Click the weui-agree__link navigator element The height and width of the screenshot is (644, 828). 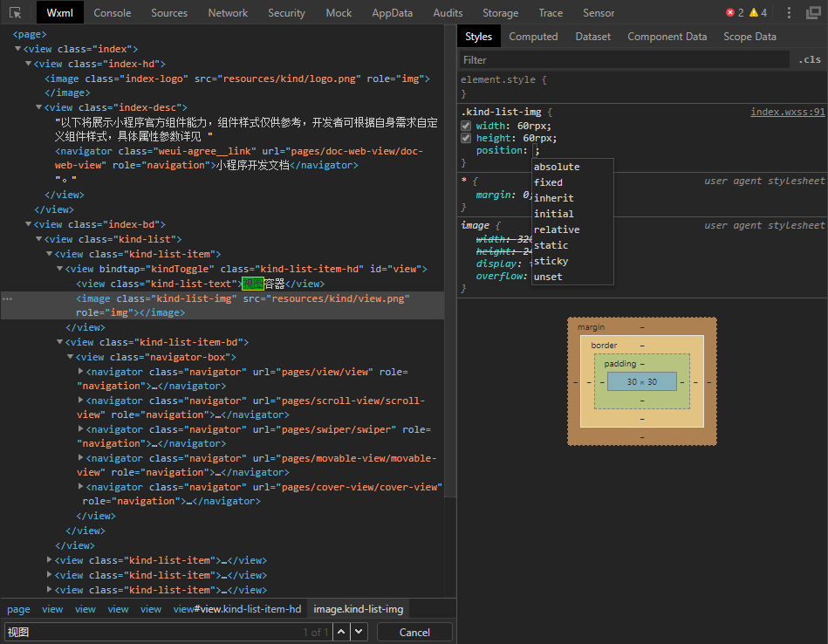[x=239, y=158]
